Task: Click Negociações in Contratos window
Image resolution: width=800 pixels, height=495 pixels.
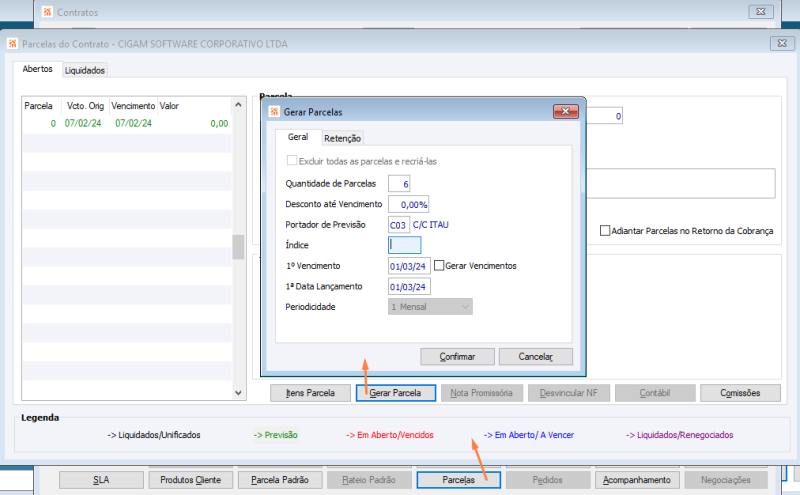Action: point(726,480)
